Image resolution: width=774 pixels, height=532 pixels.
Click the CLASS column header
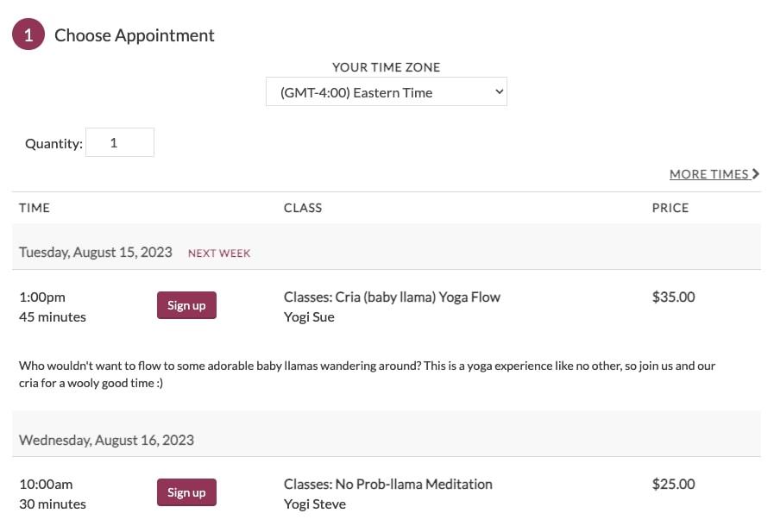[303, 208]
